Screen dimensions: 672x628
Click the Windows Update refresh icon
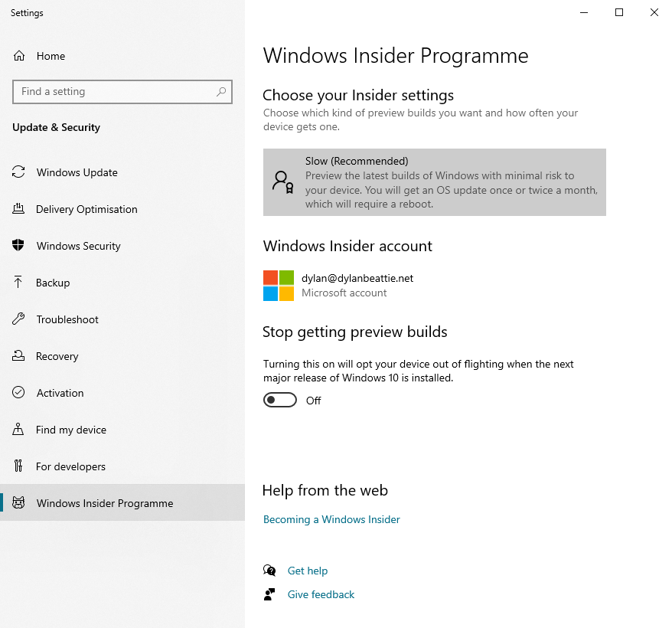18,172
